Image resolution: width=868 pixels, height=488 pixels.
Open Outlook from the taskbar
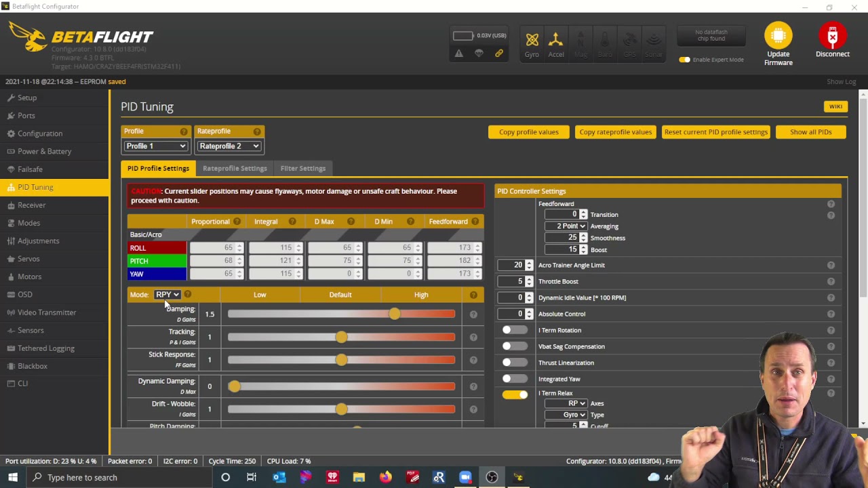pyautogui.click(x=279, y=477)
